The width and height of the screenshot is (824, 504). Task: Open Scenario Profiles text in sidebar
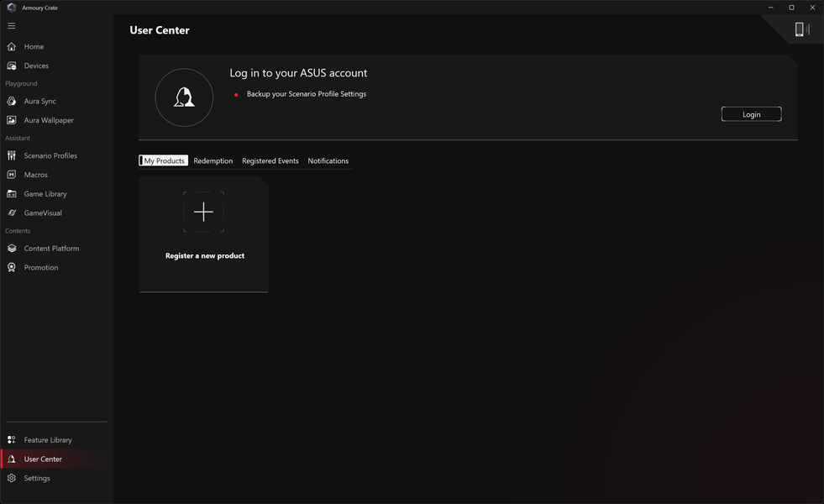(x=50, y=155)
